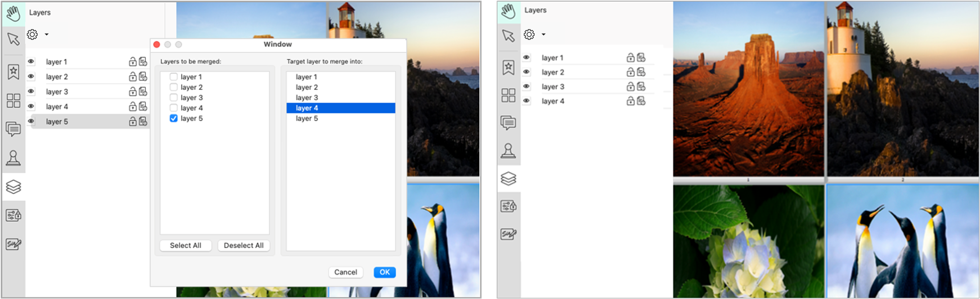The image size is (980, 299).
Task: Open the Signatures panel in left screenshot
Action: coord(13,244)
